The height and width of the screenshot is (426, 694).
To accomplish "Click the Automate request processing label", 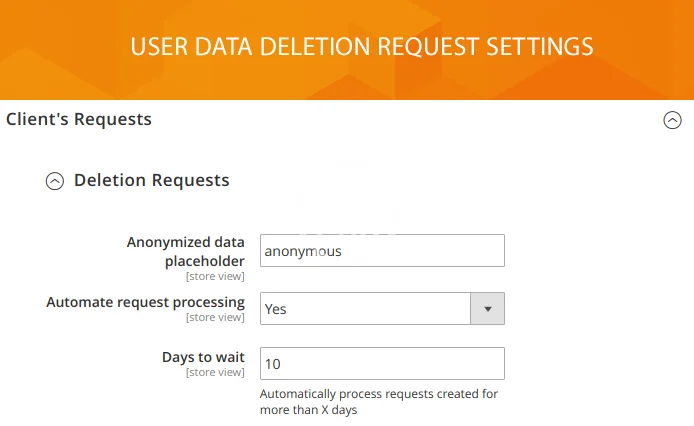I will click(145, 302).
